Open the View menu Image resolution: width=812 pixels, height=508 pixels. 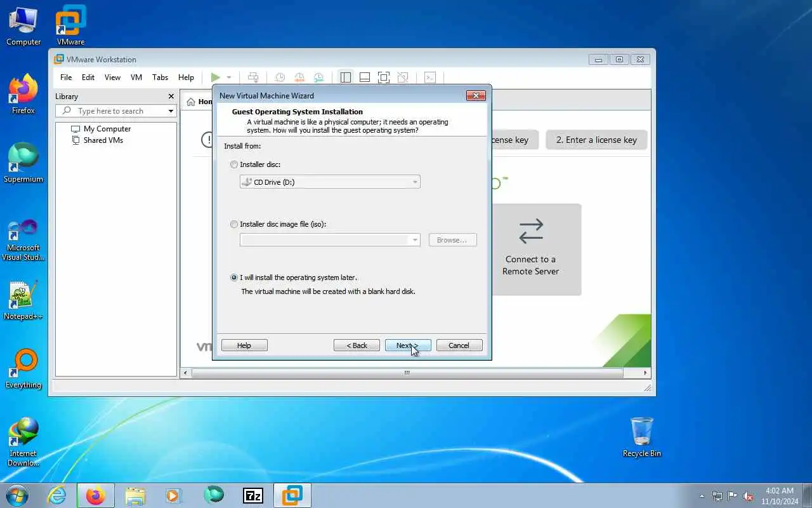[112, 77]
